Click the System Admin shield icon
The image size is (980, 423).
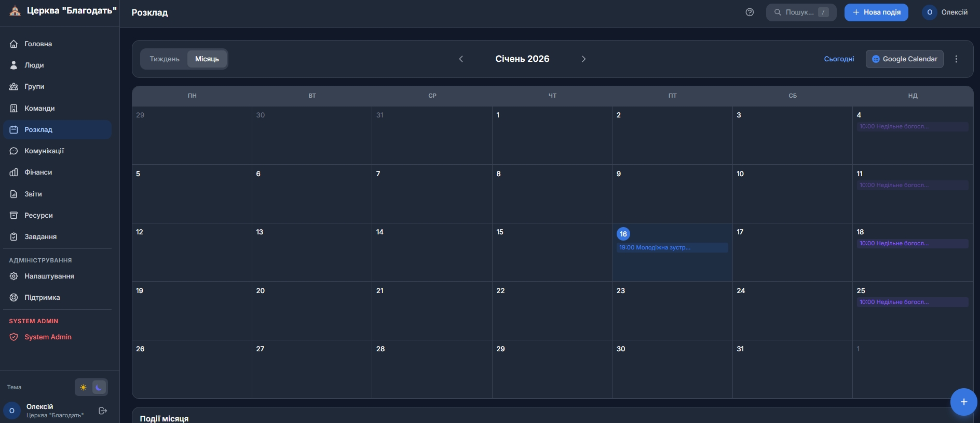14,337
